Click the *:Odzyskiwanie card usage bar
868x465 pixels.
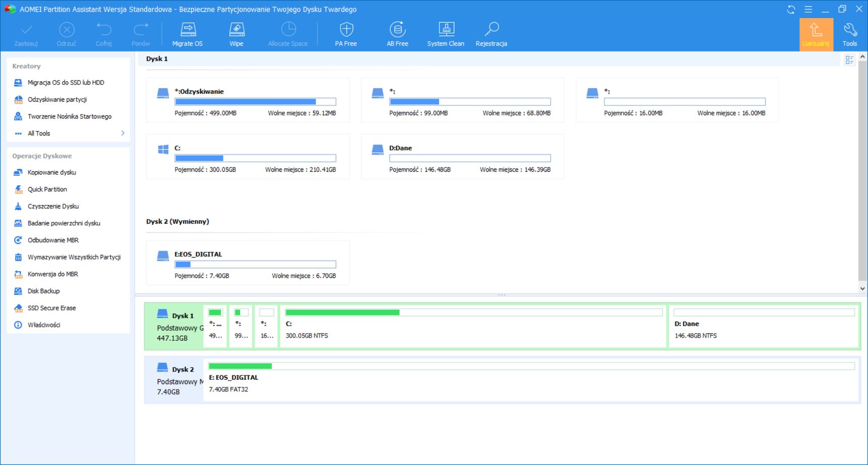tap(255, 101)
